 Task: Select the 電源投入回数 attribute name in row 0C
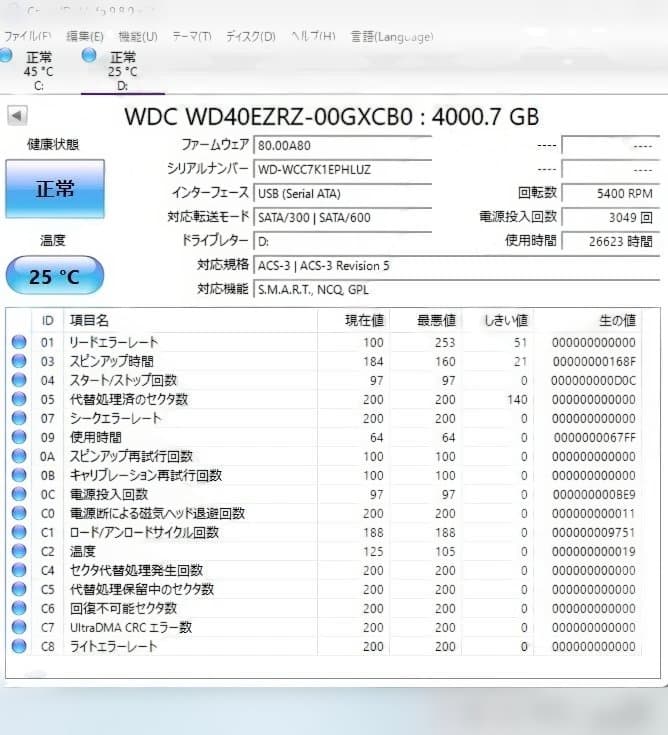click(109, 494)
